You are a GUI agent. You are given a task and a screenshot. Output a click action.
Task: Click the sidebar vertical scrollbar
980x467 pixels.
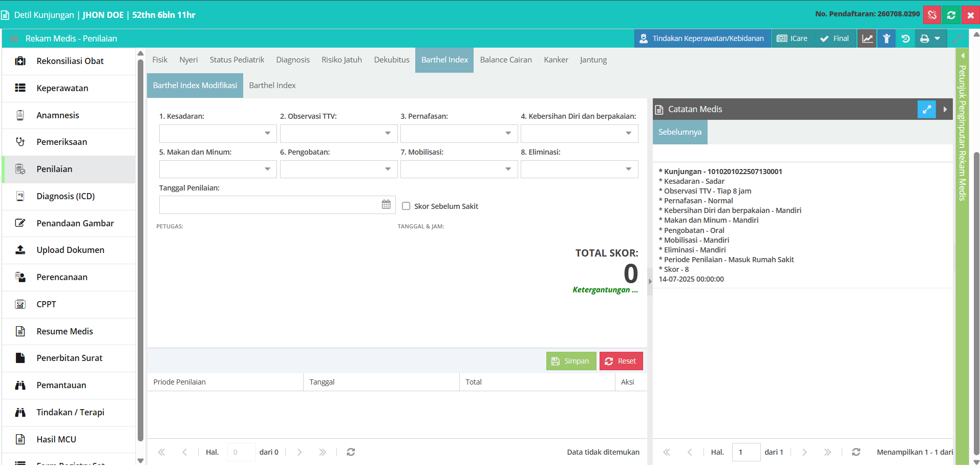coord(141,250)
